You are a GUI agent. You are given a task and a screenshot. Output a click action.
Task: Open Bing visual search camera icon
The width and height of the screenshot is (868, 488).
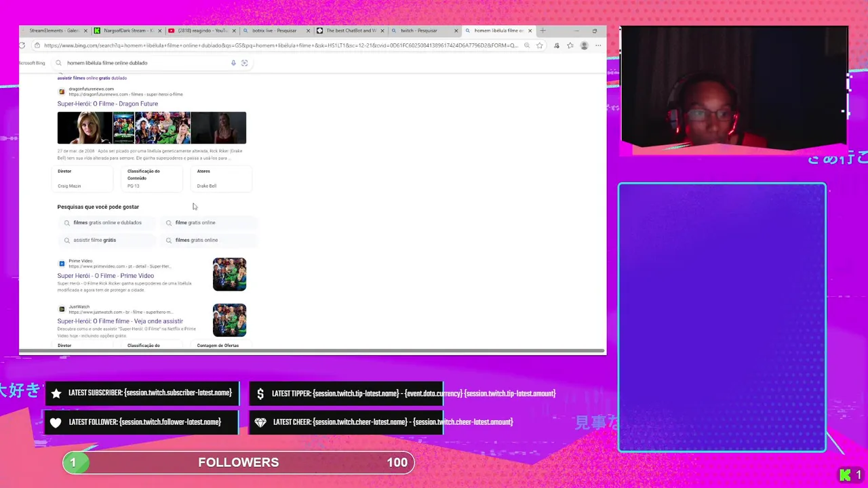click(x=245, y=63)
